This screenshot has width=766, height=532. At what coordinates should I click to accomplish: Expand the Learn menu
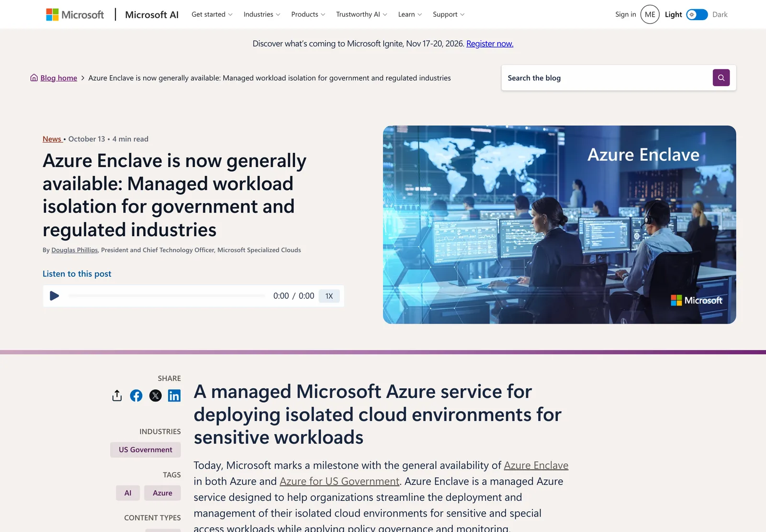410,14
